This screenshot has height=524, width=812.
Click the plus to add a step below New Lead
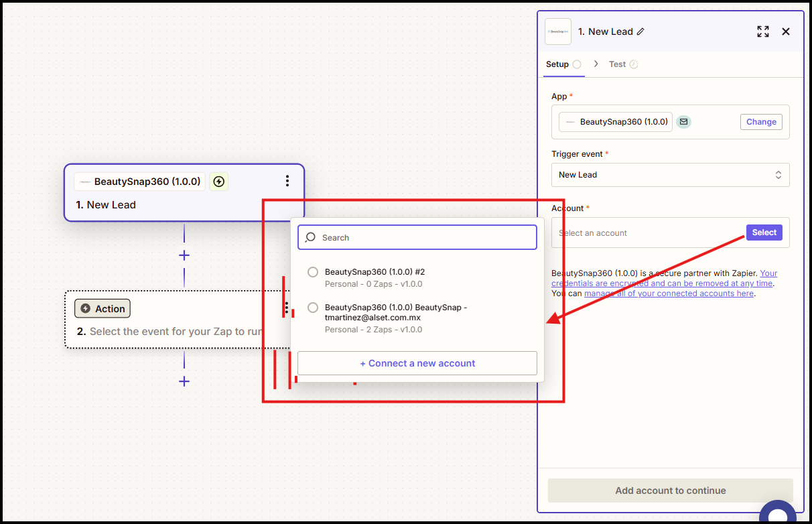point(184,255)
